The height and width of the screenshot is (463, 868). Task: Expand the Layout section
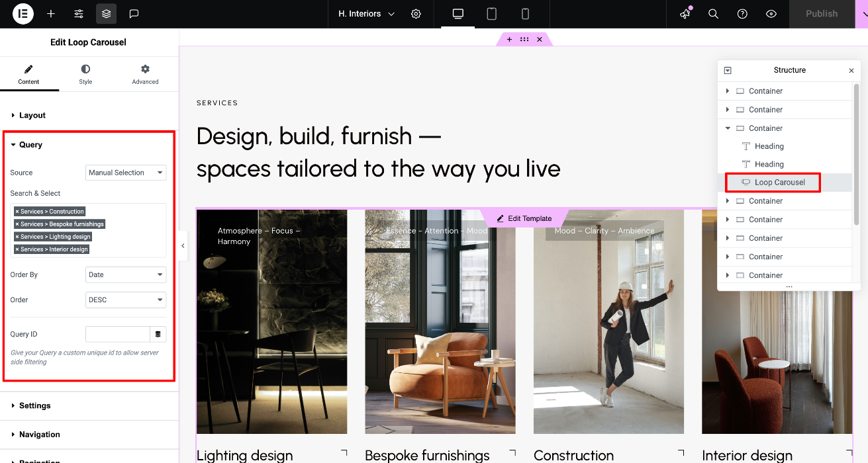[x=89, y=115]
